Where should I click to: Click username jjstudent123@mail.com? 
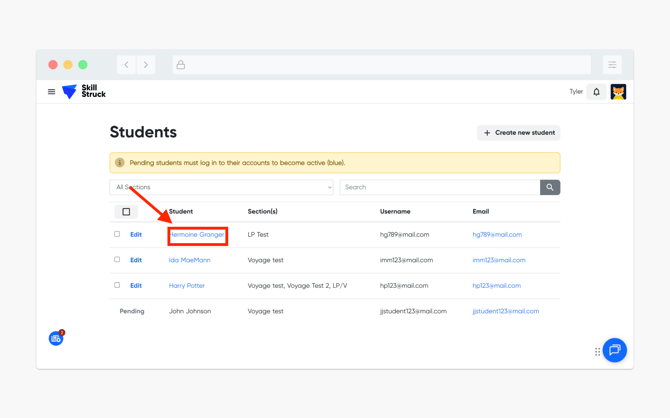[413, 312]
